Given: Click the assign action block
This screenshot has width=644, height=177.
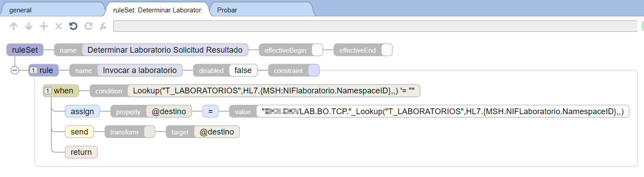Looking at the screenshot, I should coord(82,111).
